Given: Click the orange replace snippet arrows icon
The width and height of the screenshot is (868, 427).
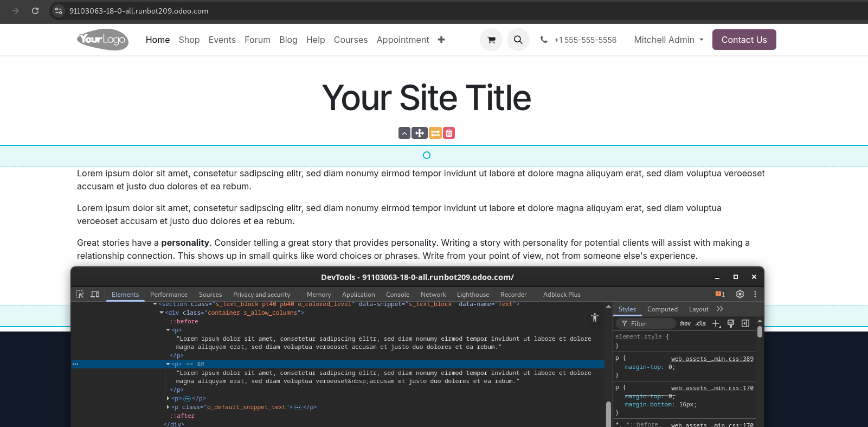Looking at the screenshot, I should point(435,133).
